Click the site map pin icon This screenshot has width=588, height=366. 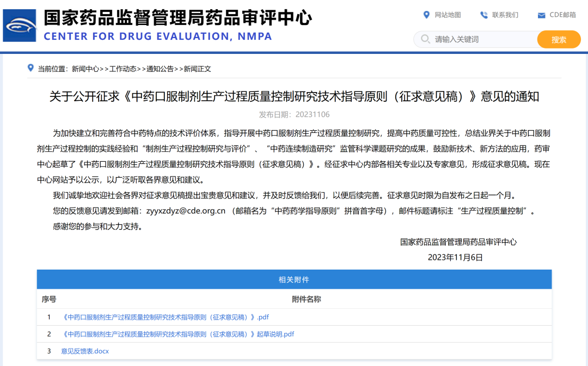coord(426,15)
